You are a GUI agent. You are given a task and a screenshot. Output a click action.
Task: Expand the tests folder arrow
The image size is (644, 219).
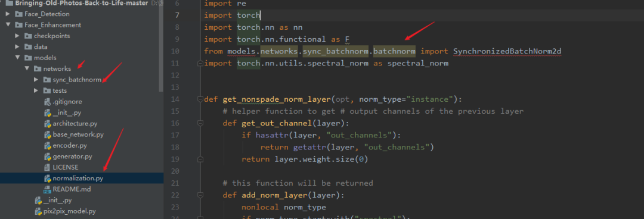click(x=36, y=90)
